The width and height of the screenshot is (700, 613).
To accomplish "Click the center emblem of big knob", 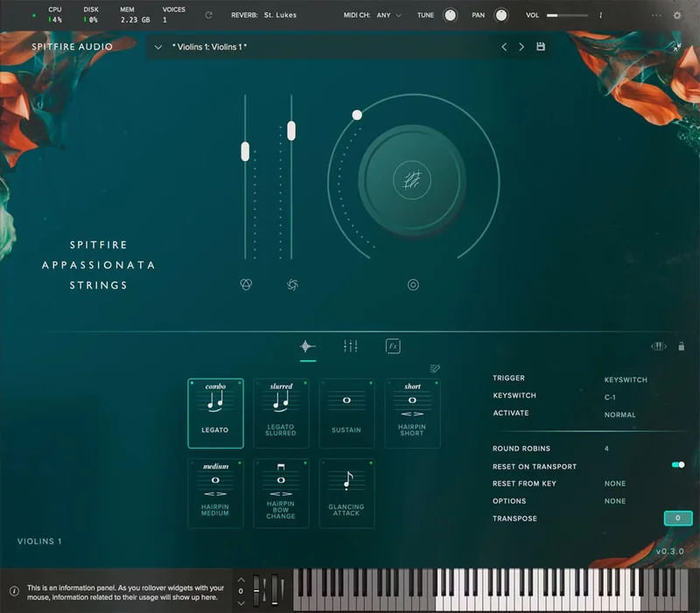I will click(412, 180).
